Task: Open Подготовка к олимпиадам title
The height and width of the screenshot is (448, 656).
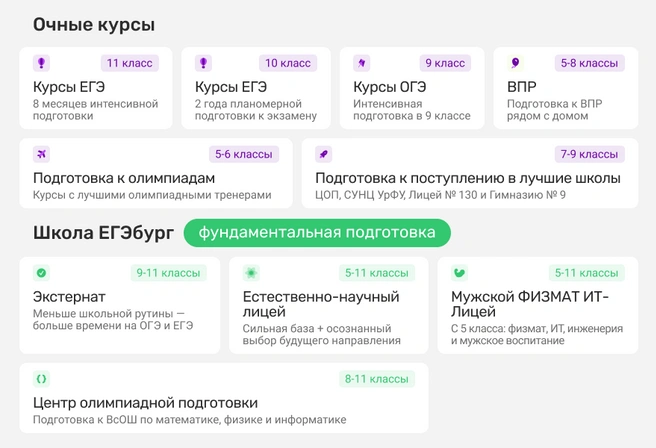Action: (124, 178)
